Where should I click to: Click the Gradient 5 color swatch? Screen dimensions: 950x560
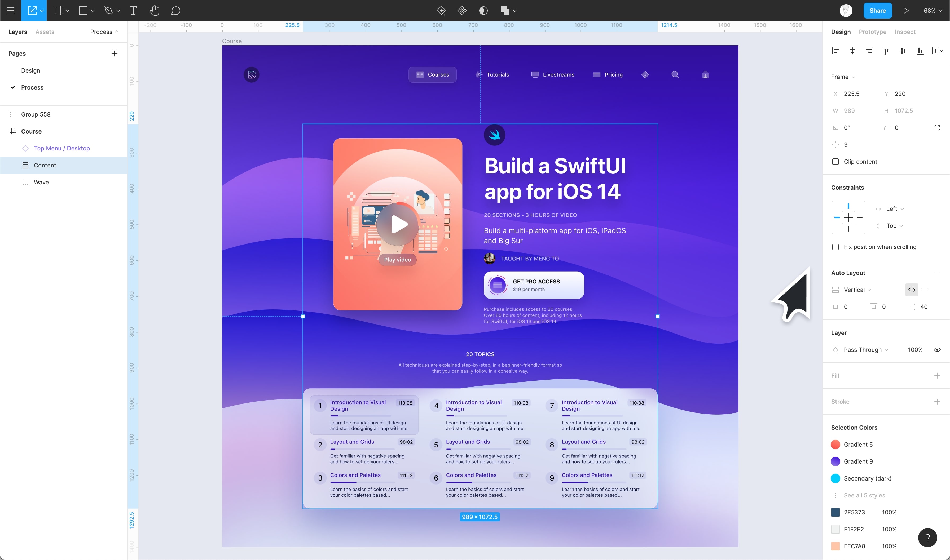tap(835, 445)
